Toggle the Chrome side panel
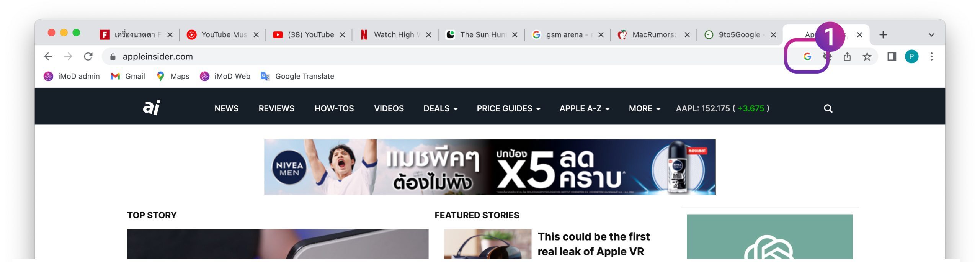 [892, 57]
